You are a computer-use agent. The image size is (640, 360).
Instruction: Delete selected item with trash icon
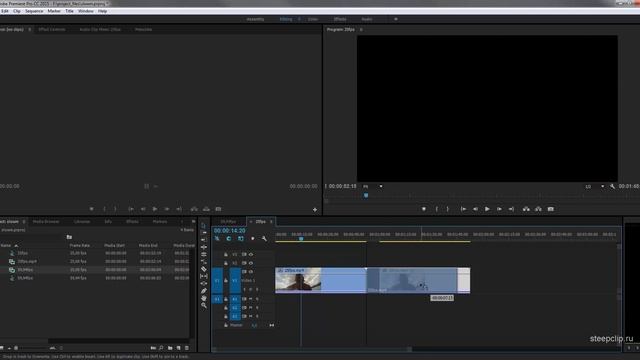(187, 348)
